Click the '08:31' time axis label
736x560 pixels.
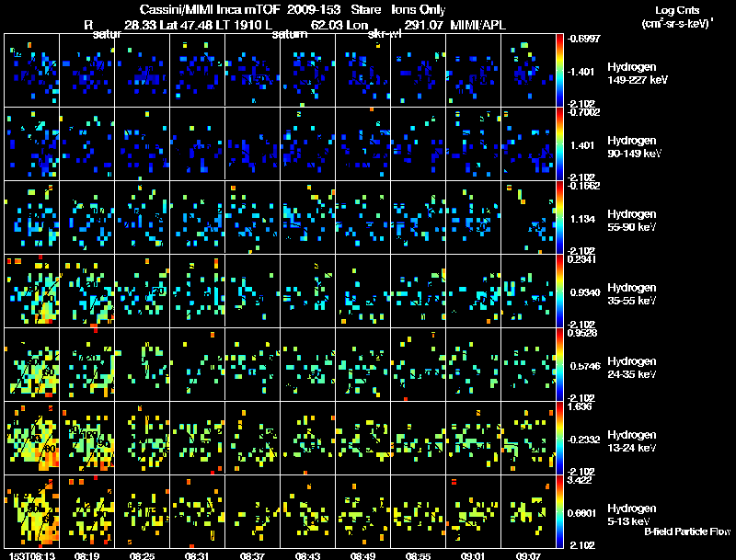click(x=197, y=555)
